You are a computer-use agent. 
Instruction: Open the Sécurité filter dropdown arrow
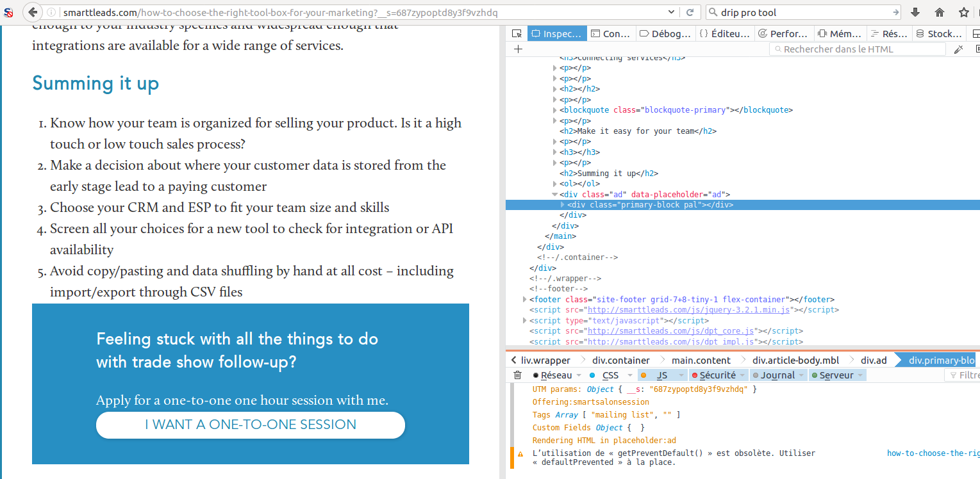tap(743, 375)
